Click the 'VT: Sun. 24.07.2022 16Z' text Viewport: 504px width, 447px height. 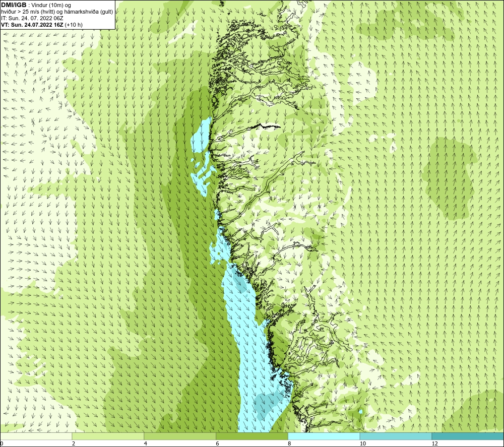[32, 25]
